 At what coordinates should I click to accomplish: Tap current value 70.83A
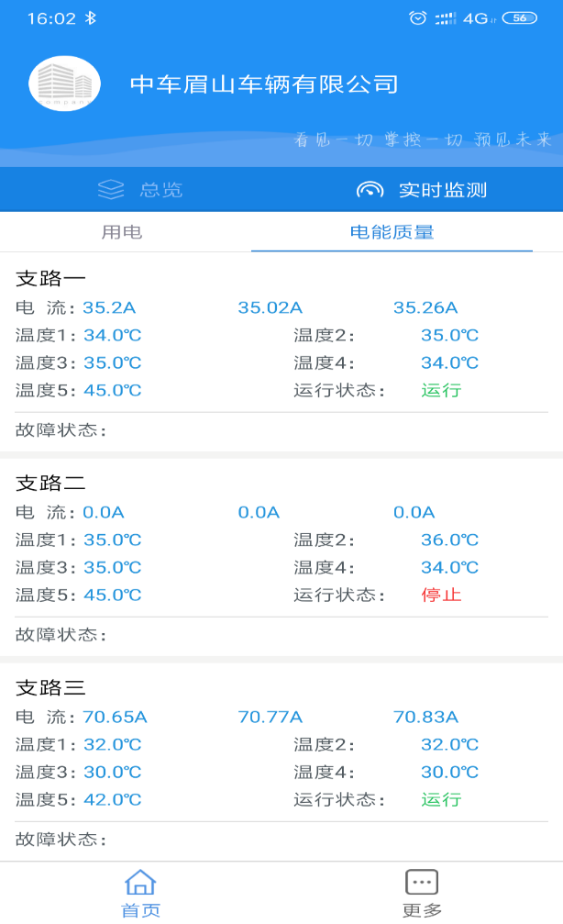pyautogui.click(x=425, y=718)
